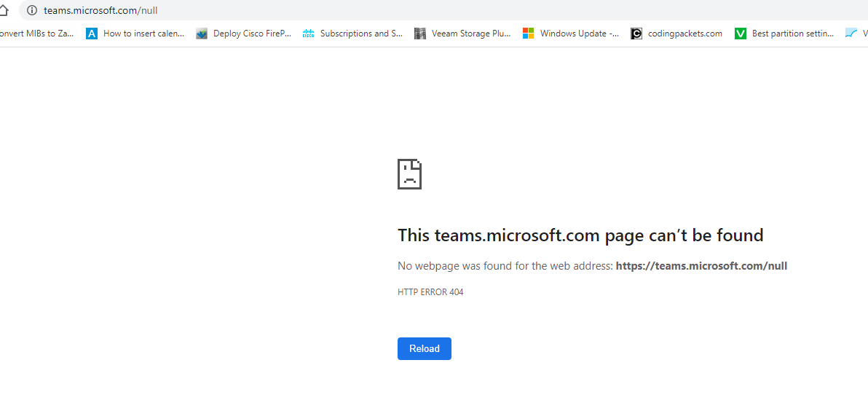The image size is (868, 403).
Task: Click the Veeam Storage bookmark favicon
Action: (x=421, y=34)
